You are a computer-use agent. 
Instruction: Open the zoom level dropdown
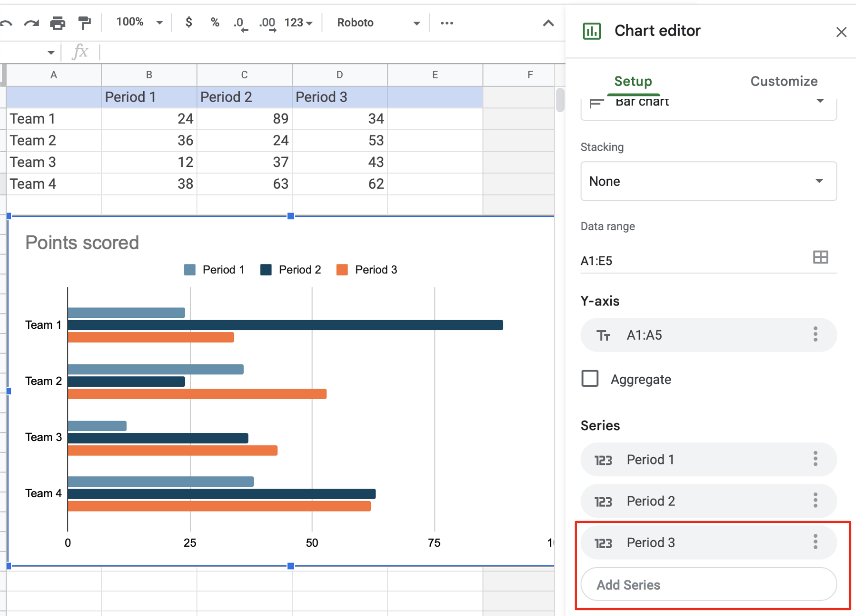(x=139, y=22)
